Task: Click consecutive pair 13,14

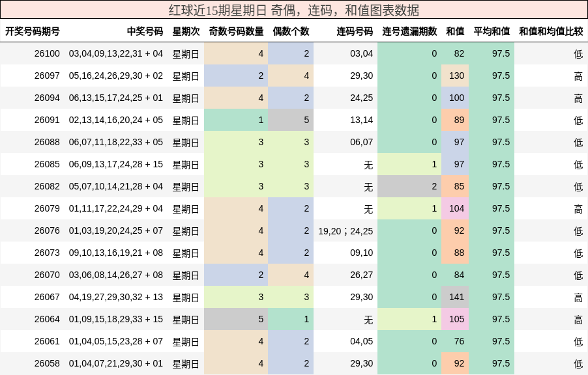Action: pyautogui.click(x=362, y=120)
